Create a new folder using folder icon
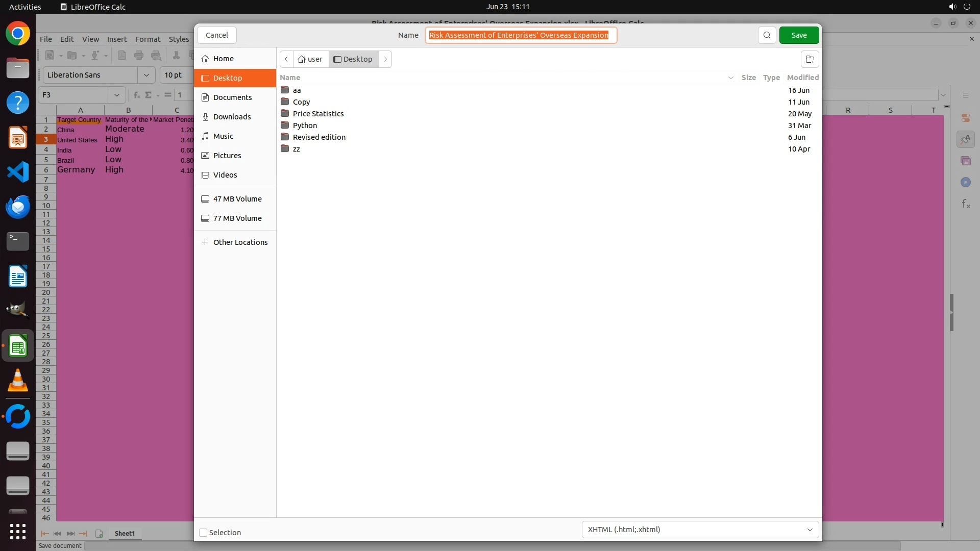 coord(810,59)
